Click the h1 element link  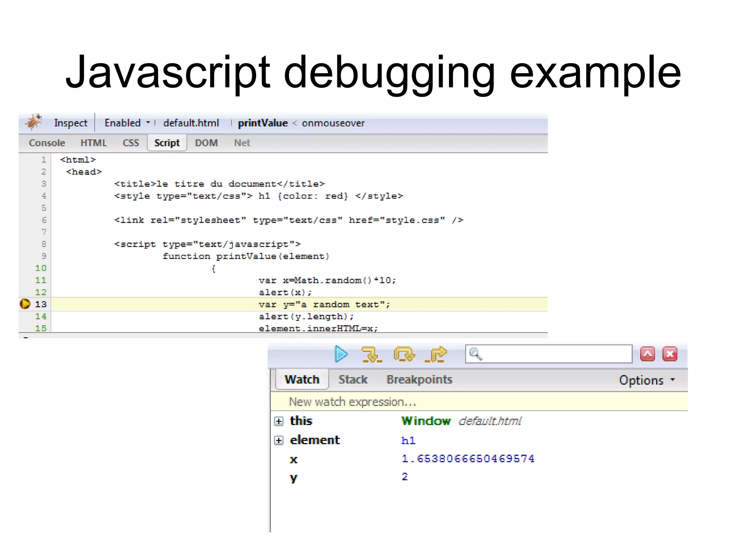pyautogui.click(x=408, y=440)
